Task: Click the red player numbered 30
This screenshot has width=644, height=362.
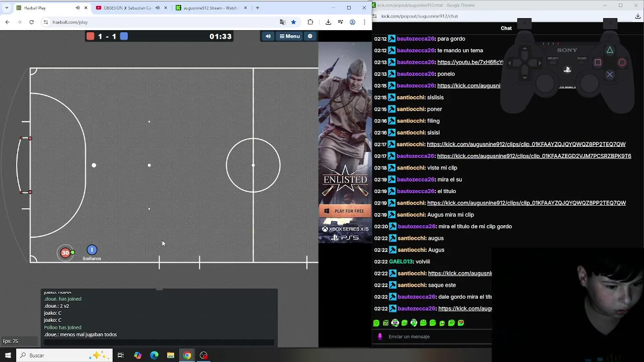Action: point(65,253)
